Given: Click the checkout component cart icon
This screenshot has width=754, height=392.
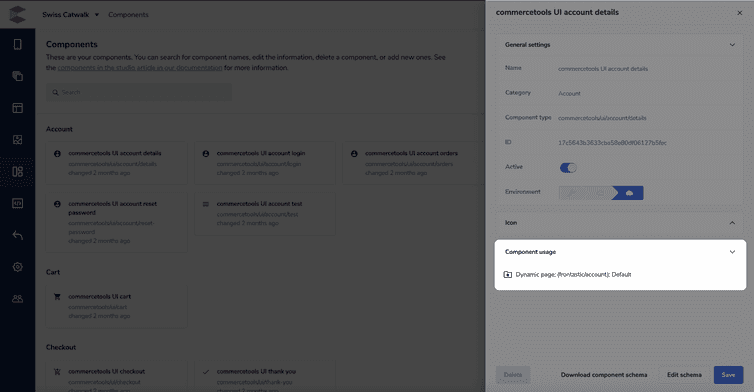Looking at the screenshot, I should click(57, 371).
